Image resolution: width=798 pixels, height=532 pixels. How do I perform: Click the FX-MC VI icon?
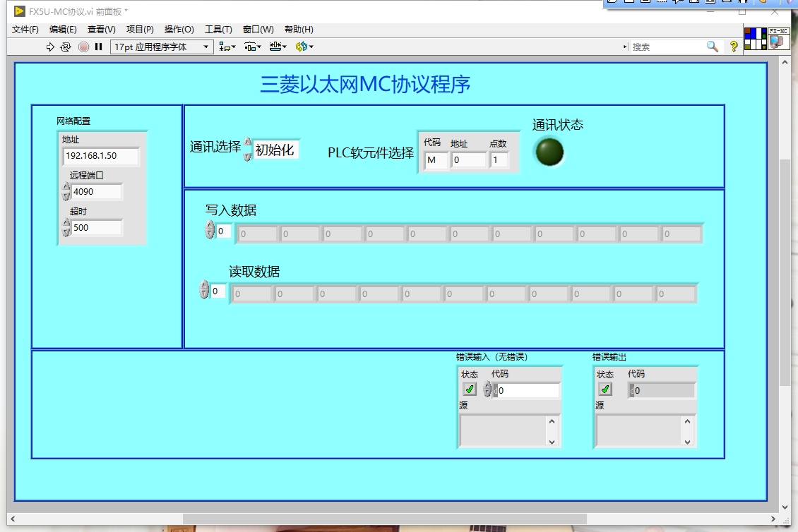(x=778, y=39)
